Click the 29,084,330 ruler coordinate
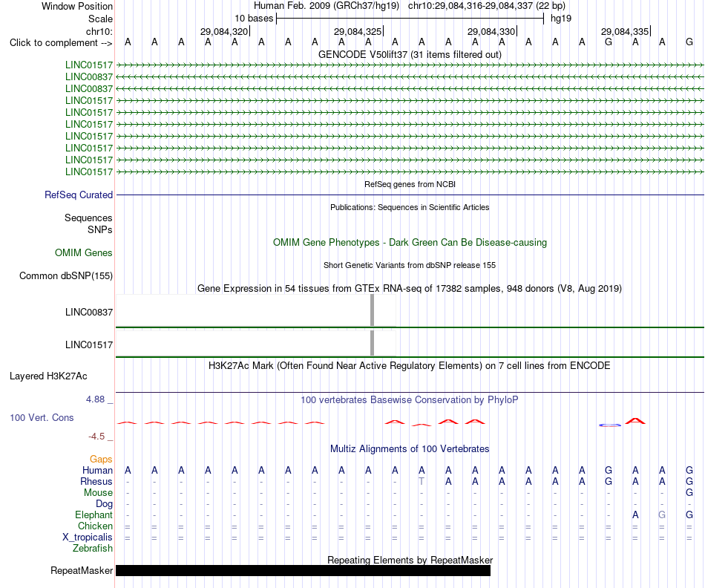705x588 pixels. coord(491,31)
